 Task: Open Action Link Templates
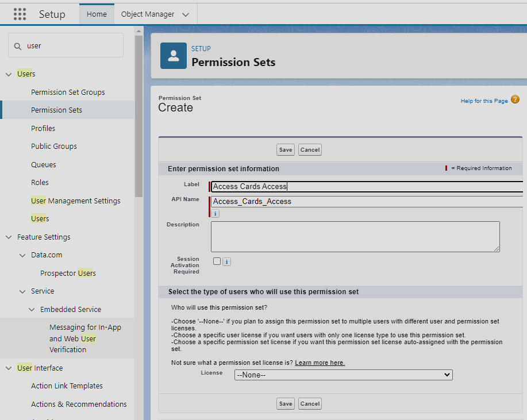coord(67,386)
